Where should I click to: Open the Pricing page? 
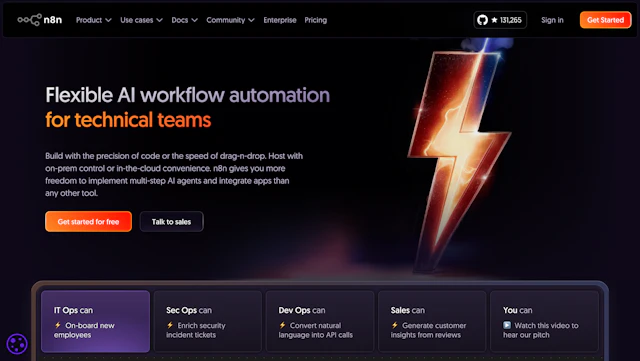tap(316, 20)
